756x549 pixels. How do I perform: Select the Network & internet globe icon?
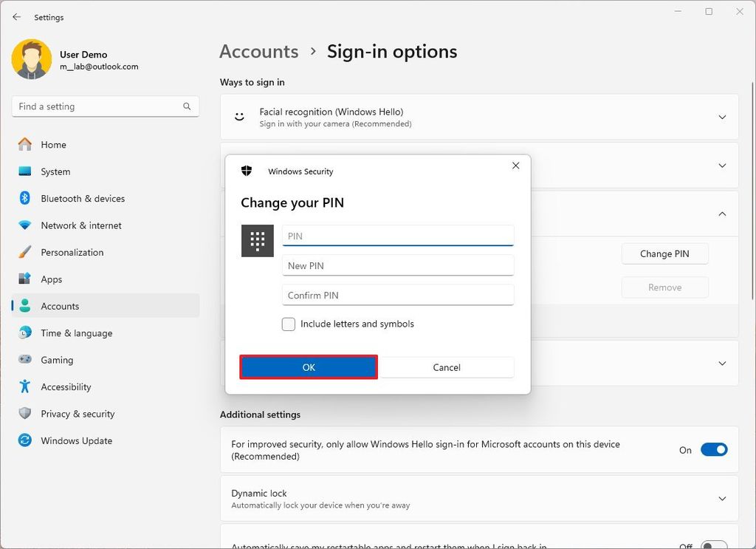click(25, 225)
